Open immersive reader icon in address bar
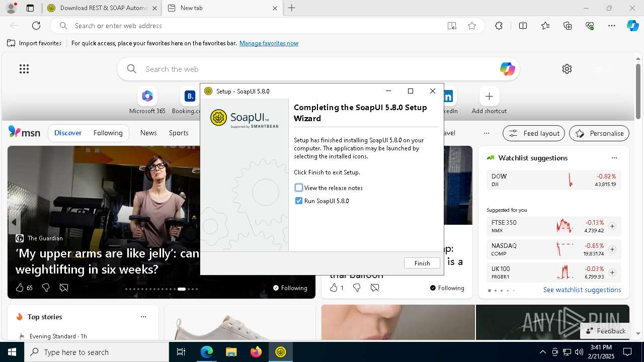The image size is (644, 362). coord(452,26)
